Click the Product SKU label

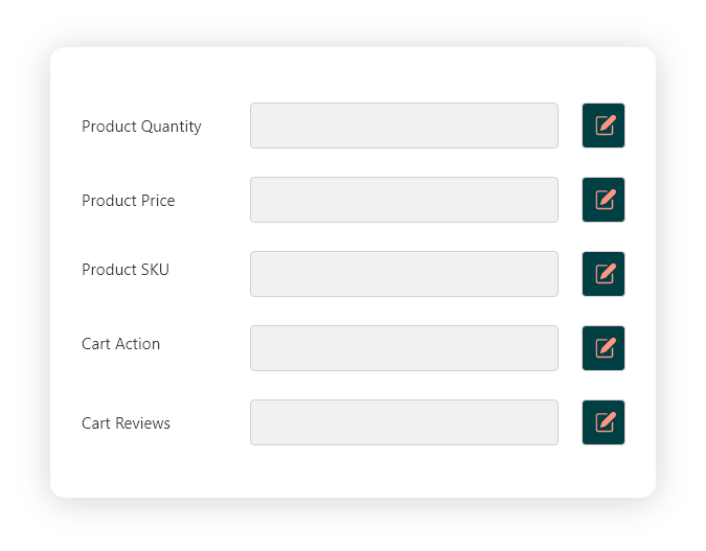125,270
